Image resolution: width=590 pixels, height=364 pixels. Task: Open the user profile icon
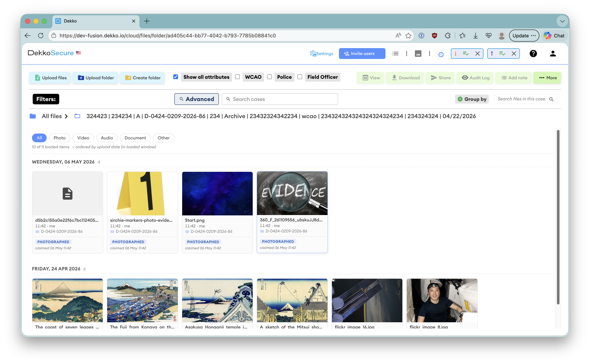pos(553,54)
